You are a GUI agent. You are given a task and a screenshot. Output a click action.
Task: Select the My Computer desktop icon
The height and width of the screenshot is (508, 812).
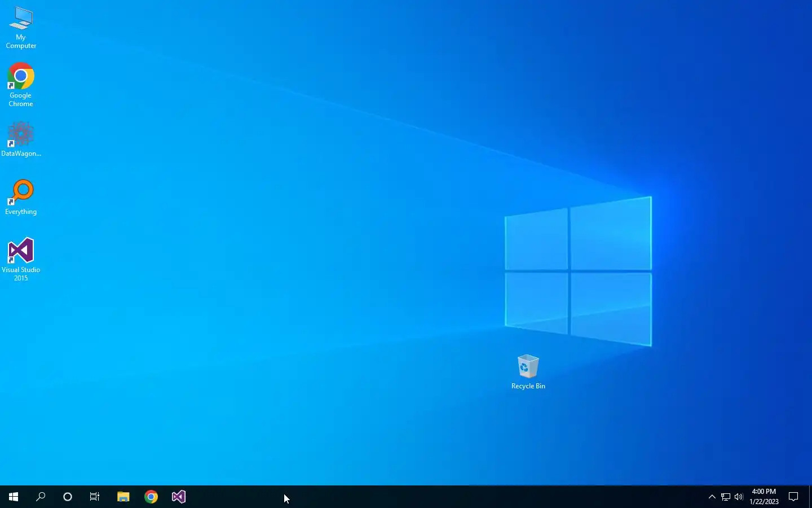pyautogui.click(x=21, y=27)
